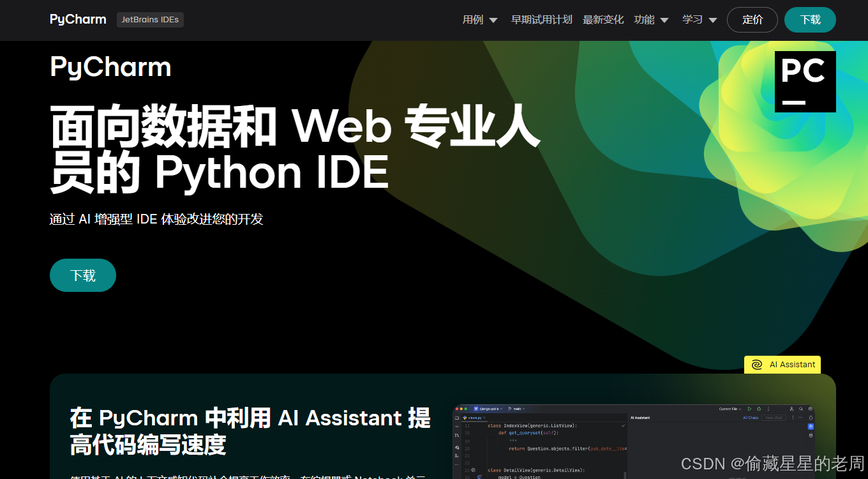
Task: Click the 下载 button below the hero subtitle
Action: pyautogui.click(x=83, y=275)
